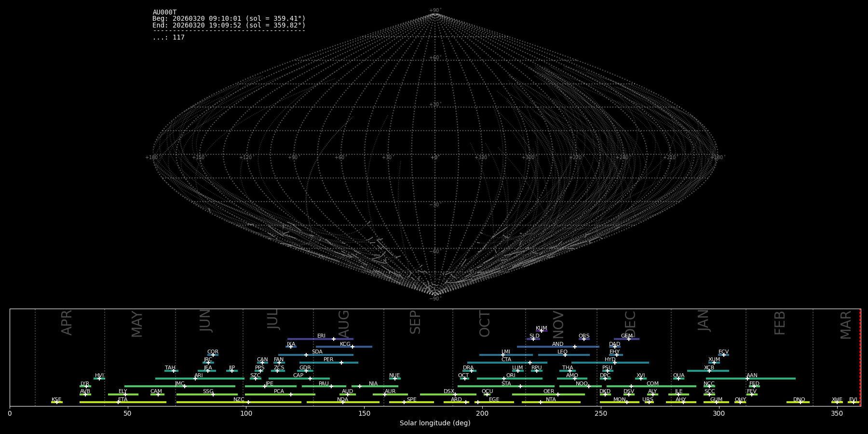Click the STA shower label
Screen dimensions: 868x434
(x=506, y=384)
